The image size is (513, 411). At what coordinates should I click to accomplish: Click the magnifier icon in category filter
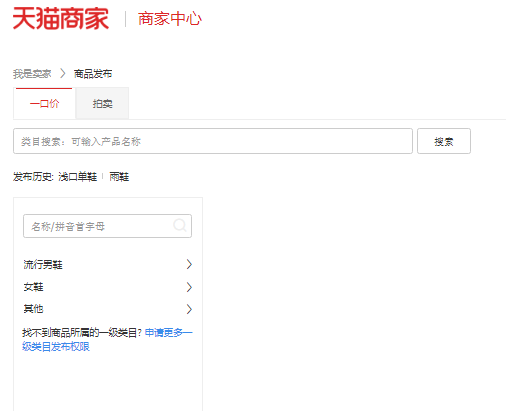tap(180, 226)
